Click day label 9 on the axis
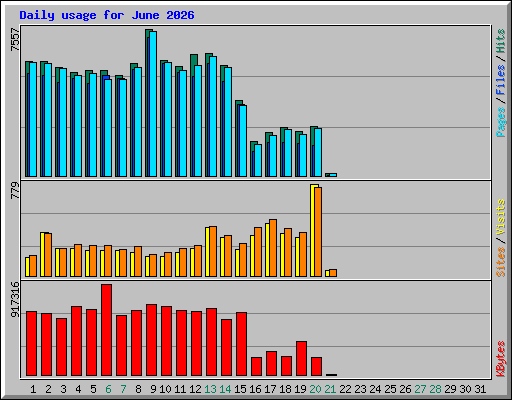The height and width of the screenshot is (400, 512). pos(153,389)
